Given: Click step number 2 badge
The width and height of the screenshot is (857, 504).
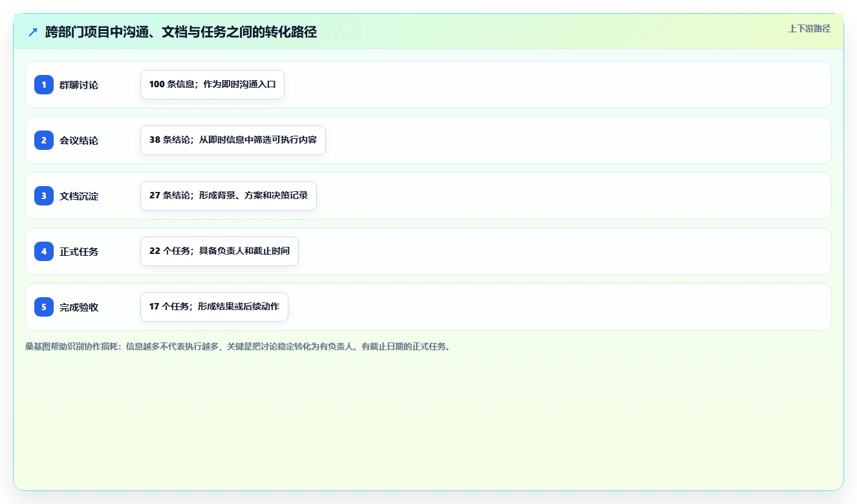Looking at the screenshot, I should [44, 140].
